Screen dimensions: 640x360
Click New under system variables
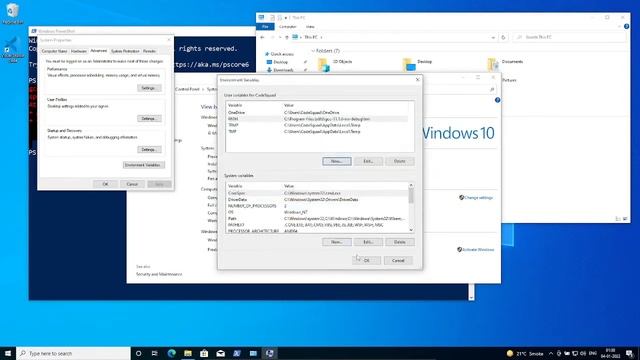point(337,242)
